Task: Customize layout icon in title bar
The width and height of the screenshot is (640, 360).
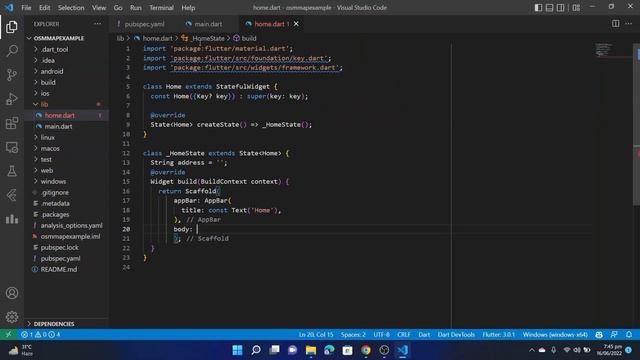Action: coord(576,7)
